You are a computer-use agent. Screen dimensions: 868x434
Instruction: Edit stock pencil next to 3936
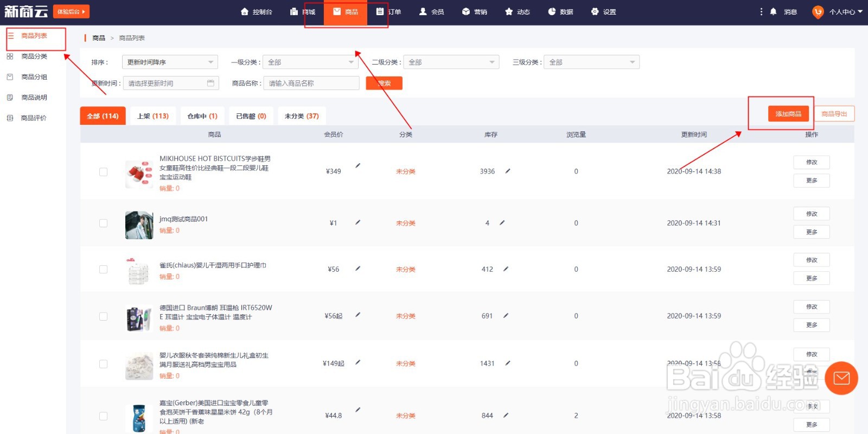click(x=508, y=171)
